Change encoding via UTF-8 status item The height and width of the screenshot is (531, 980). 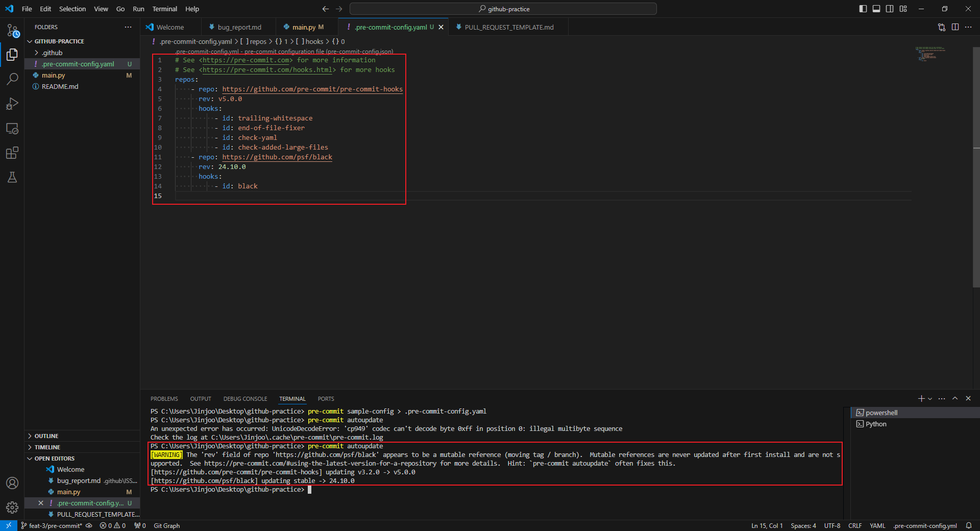tap(832, 525)
